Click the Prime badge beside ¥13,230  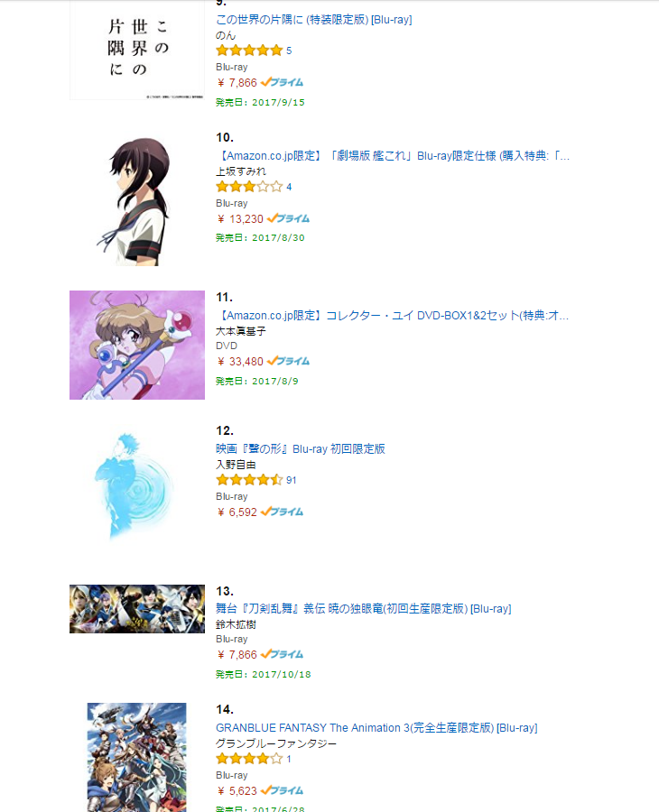(289, 218)
